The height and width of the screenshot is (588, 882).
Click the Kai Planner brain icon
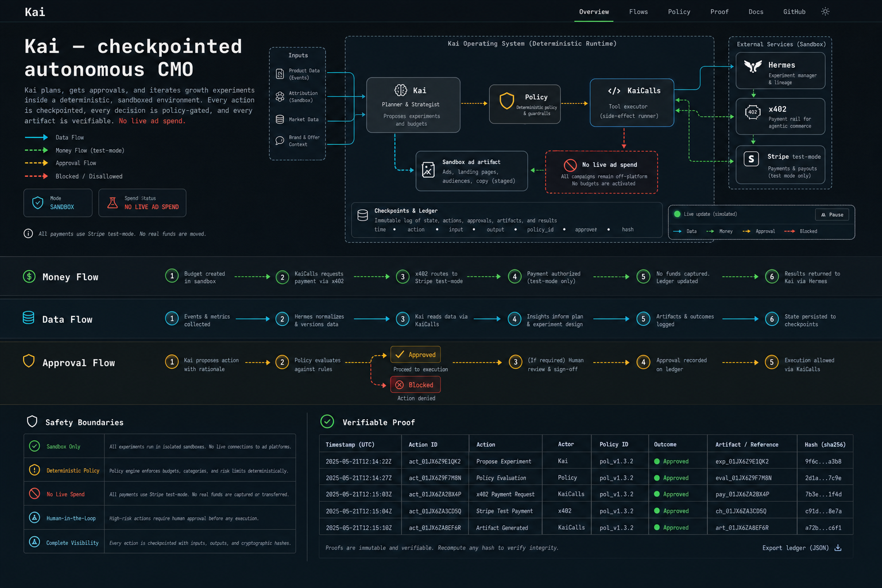tap(401, 90)
